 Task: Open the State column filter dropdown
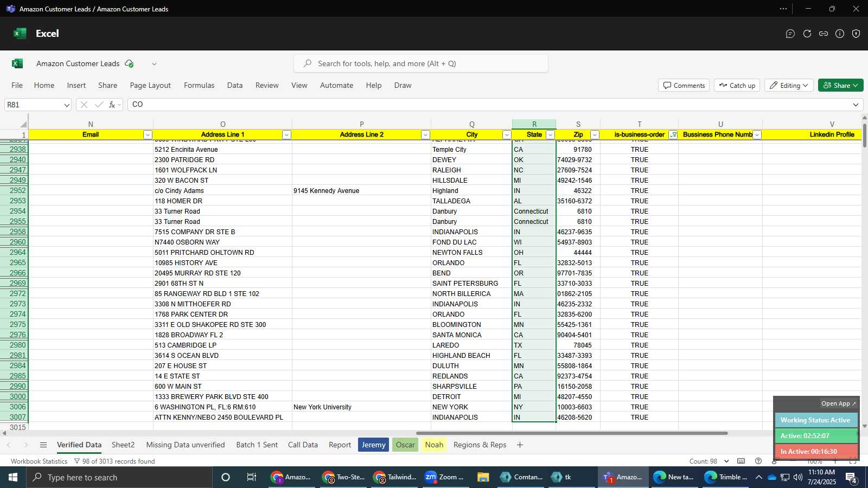pyautogui.click(x=550, y=134)
